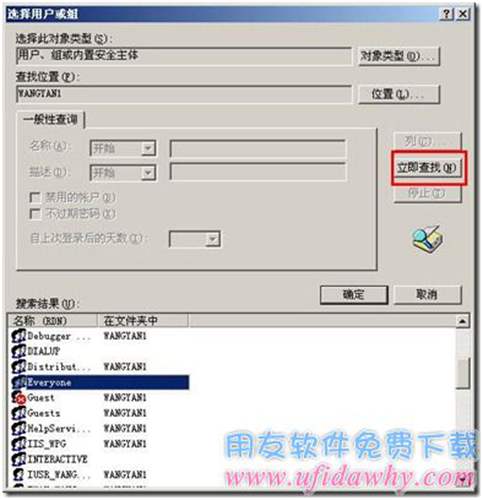Click the results list scrollbar thumb

(x=463, y=373)
